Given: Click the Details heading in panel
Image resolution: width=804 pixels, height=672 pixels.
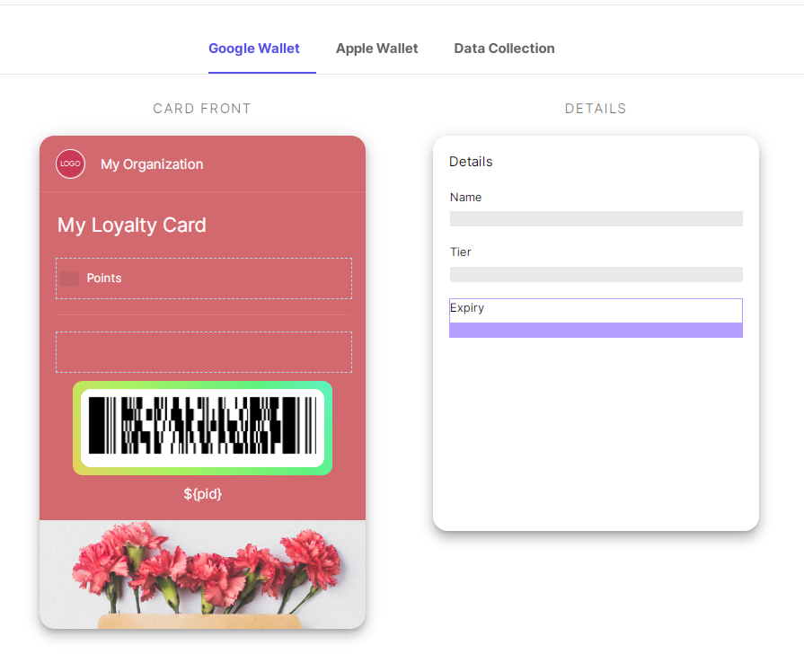Looking at the screenshot, I should point(471,162).
